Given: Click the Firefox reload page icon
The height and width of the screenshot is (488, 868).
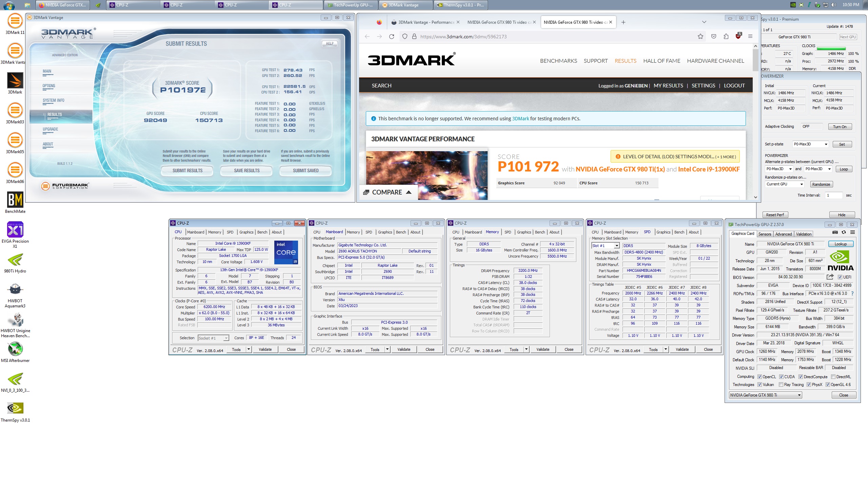Looking at the screenshot, I should tap(392, 37).
